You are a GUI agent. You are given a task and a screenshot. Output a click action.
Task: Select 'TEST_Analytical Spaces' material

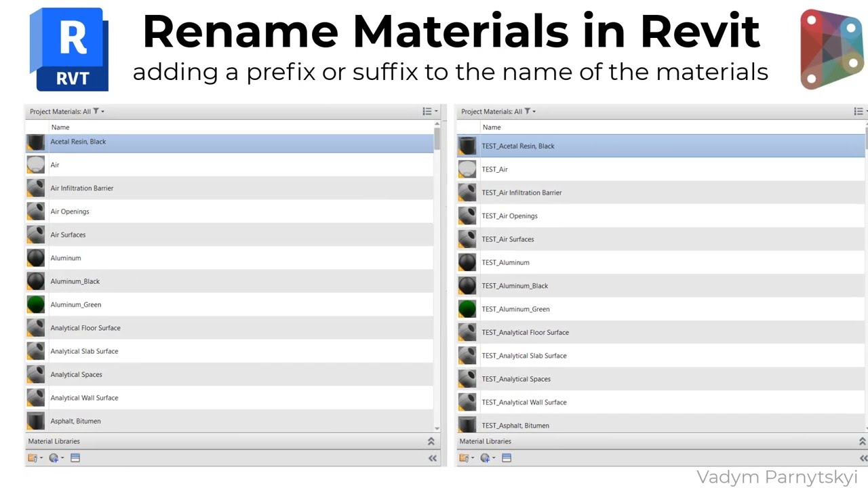tap(661, 379)
